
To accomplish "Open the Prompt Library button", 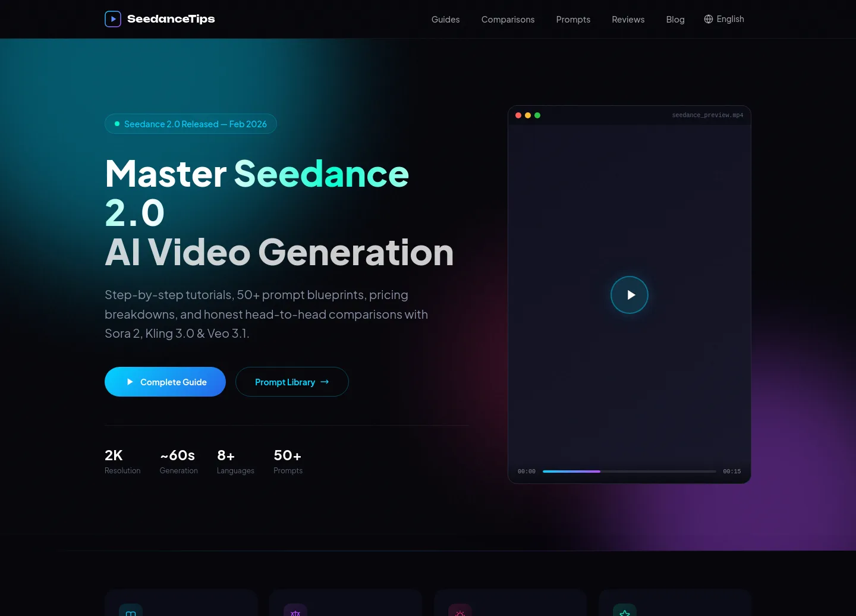I will [292, 382].
